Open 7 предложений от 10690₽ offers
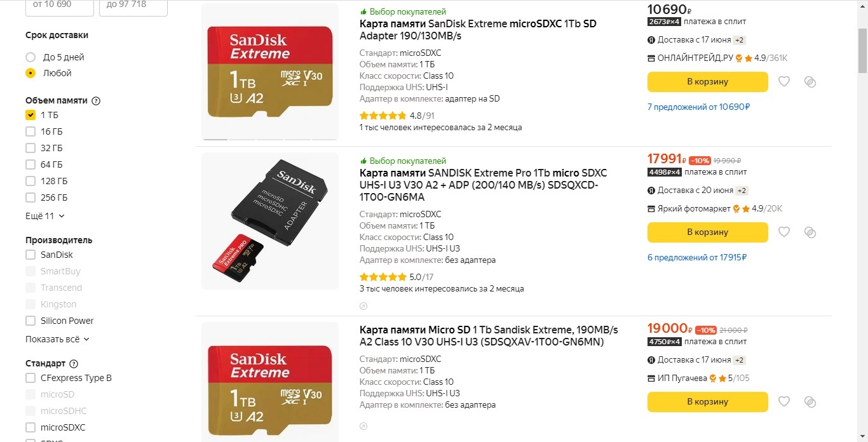The width and height of the screenshot is (868, 442). 698,107
